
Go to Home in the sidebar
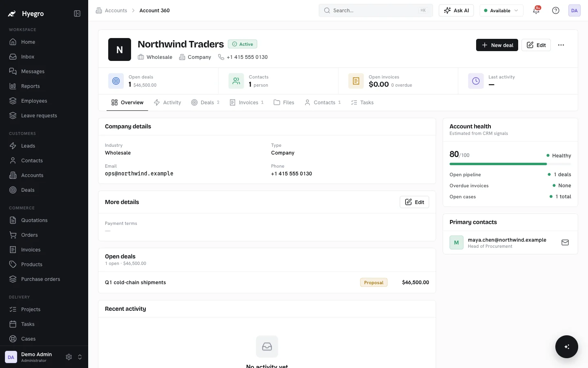[44, 42]
